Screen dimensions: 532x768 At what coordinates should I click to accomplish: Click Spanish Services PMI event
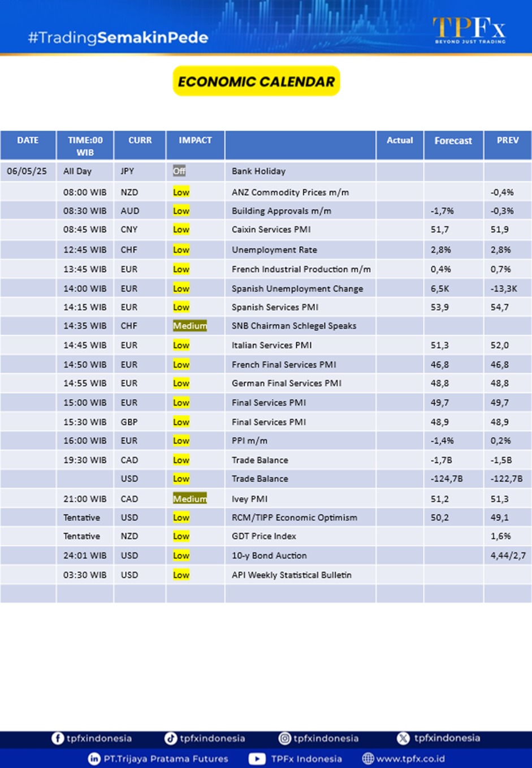click(x=275, y=307)
